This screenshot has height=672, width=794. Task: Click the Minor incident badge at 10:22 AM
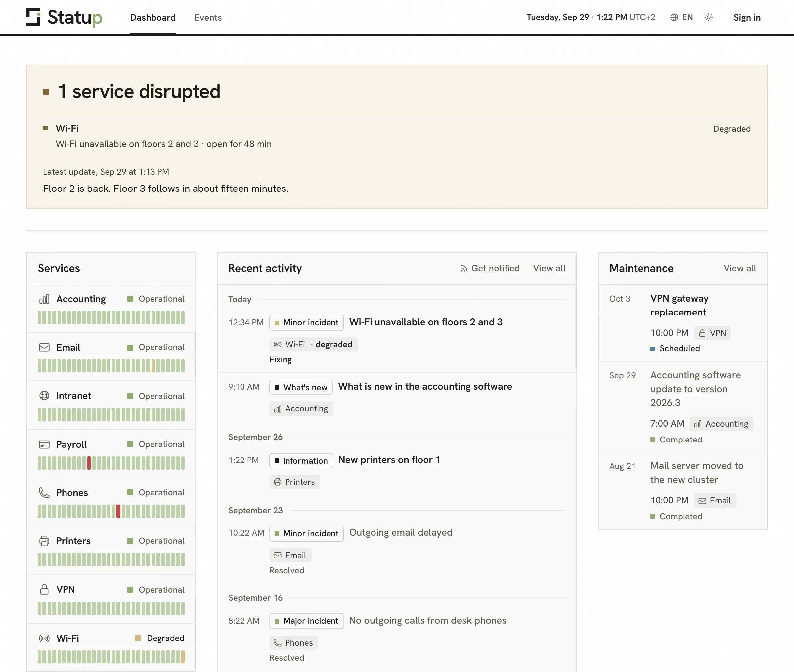306,534
